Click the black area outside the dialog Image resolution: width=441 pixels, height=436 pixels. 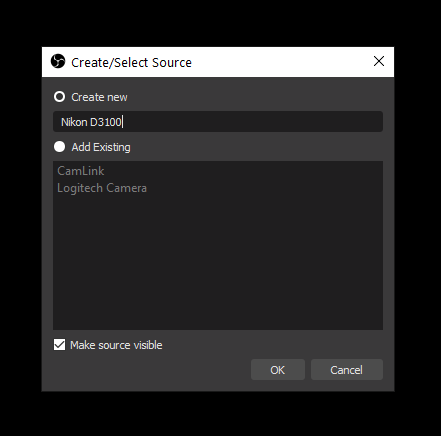click(x=220, y=22)
